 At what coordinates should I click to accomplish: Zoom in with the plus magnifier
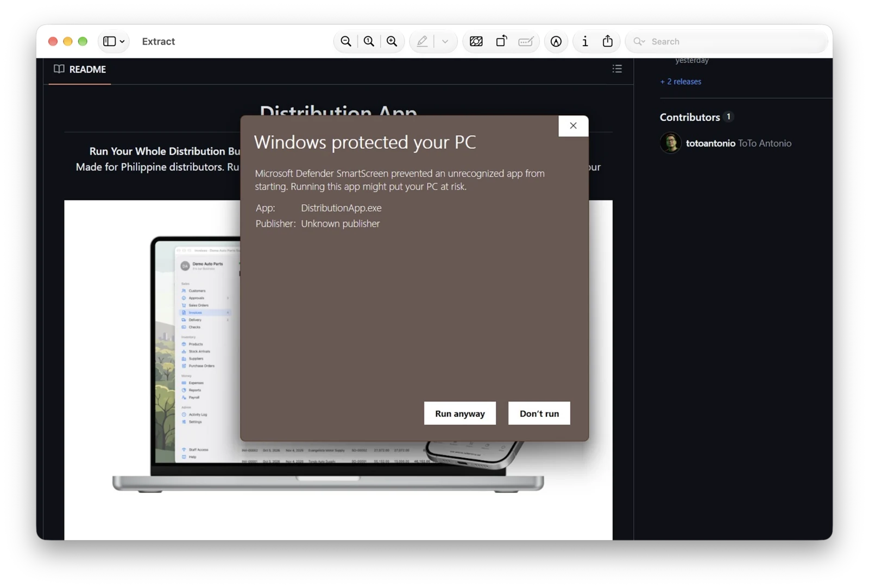392,41
